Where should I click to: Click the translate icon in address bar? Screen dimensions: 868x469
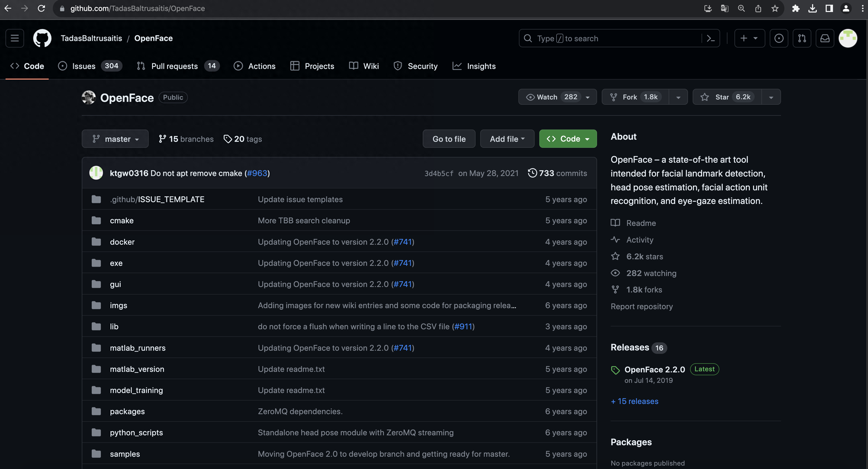pos(725,8)
